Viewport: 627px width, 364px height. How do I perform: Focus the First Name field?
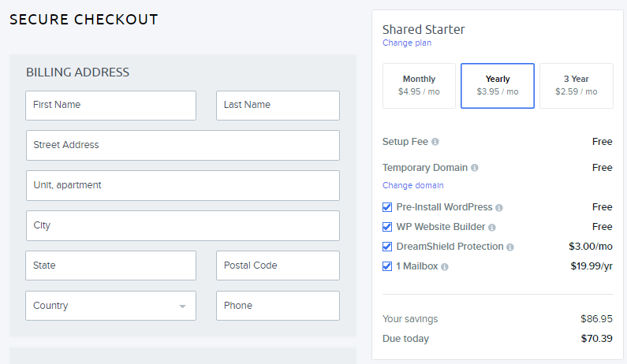[x=110, y=106]
